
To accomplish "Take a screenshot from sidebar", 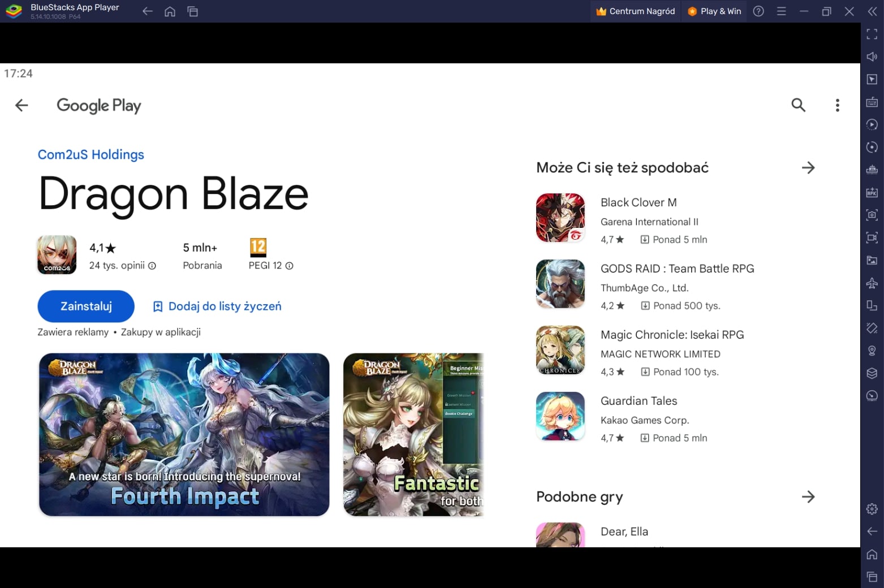I will click(x=872, y=215).
